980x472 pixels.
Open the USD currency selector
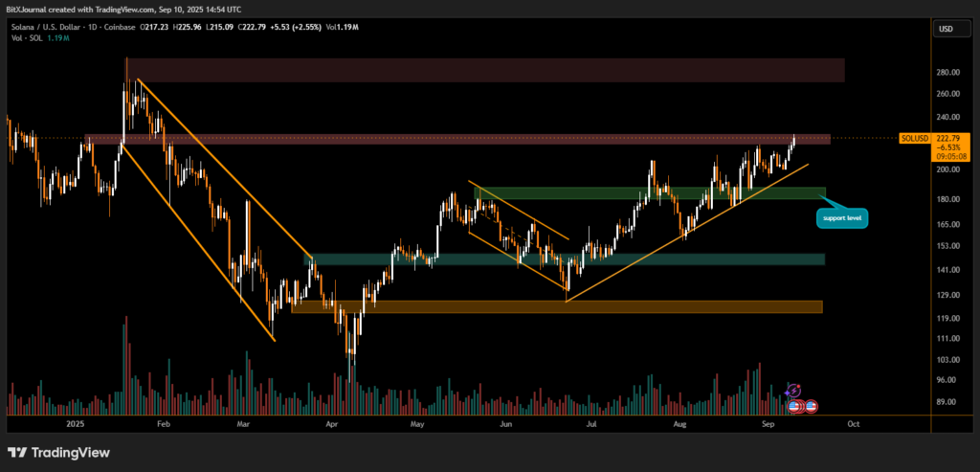(x=947, y=29)
